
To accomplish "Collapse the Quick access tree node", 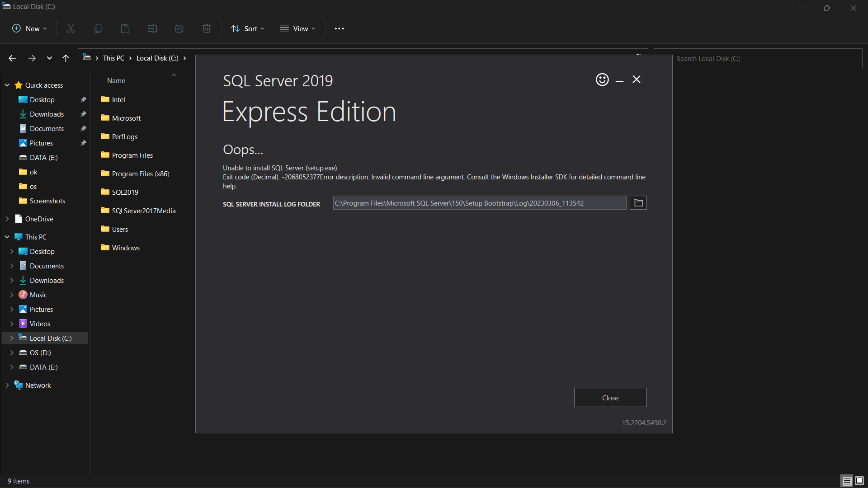I will click(7, 85).
